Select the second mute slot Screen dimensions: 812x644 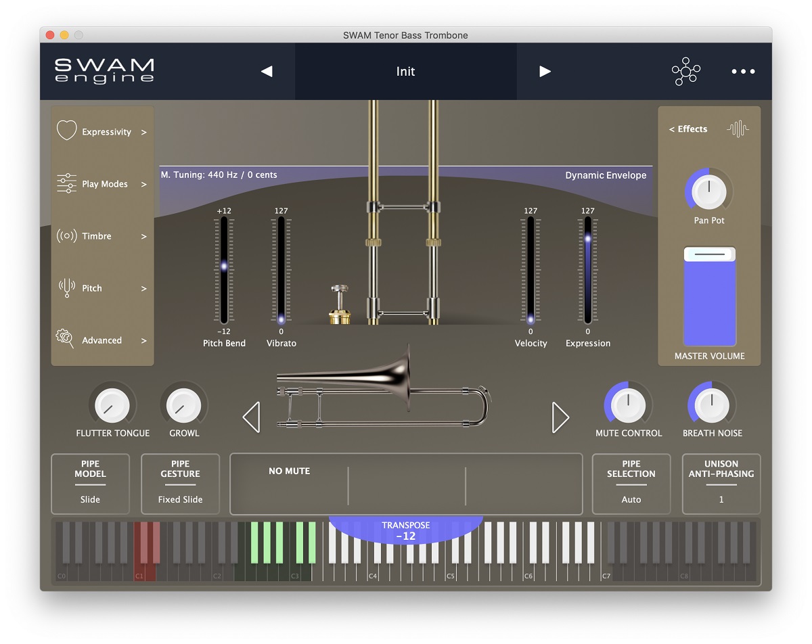pyautogui.click(x=407, y=484)
